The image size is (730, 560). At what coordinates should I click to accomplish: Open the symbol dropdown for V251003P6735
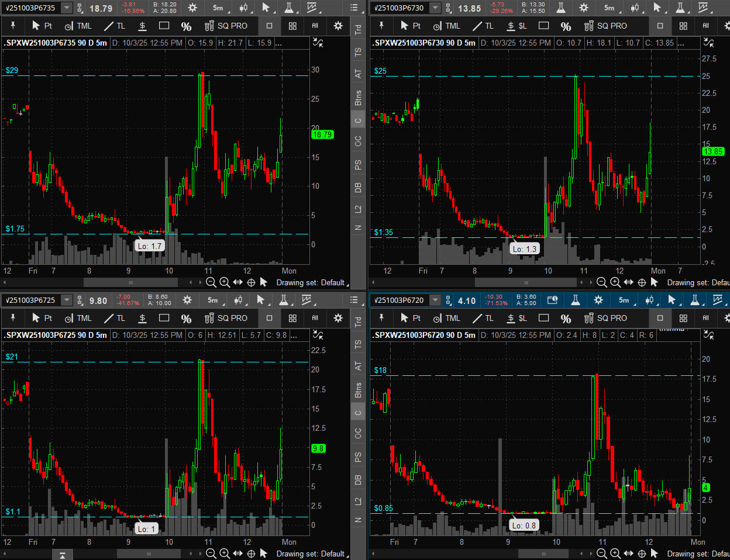coord(67,8)
